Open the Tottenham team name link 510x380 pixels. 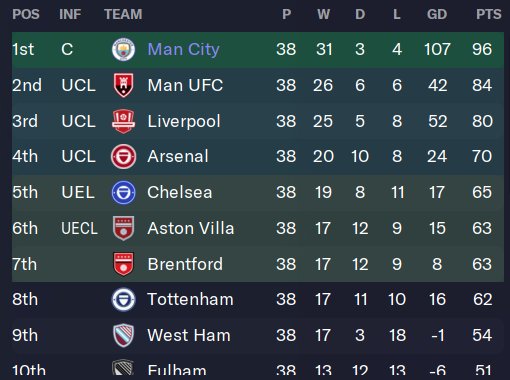(190, 299)
